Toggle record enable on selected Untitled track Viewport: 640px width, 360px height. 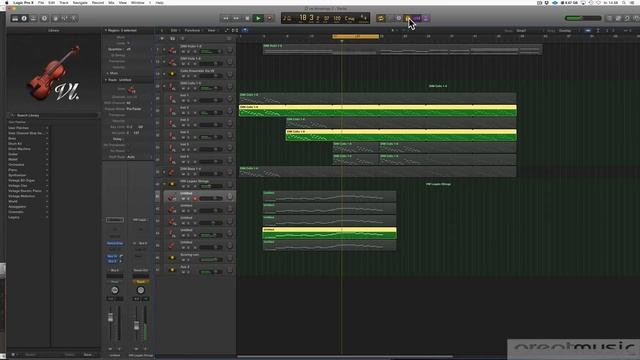[x=195, y=198]
